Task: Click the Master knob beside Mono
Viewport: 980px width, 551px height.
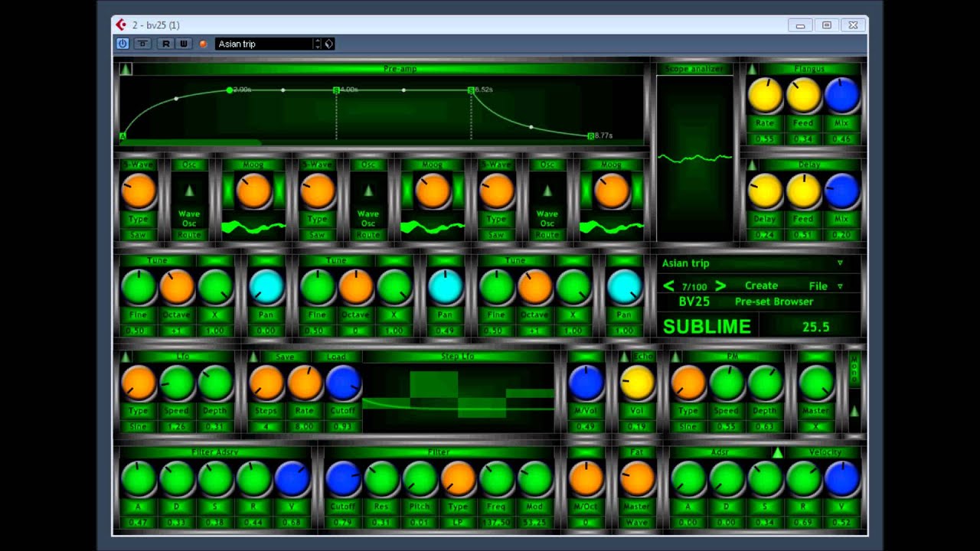Action: tap(816, 383)
